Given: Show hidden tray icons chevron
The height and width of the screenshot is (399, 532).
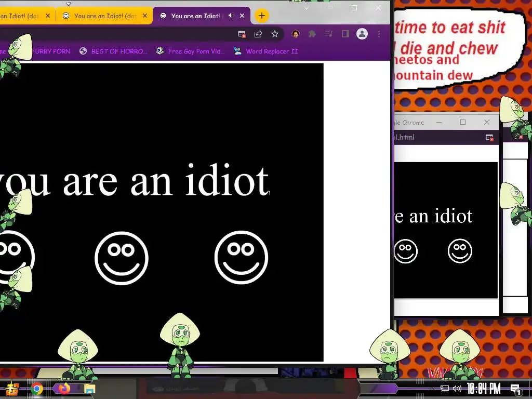Looking at the screenshot, I should (x=432, y=389).
